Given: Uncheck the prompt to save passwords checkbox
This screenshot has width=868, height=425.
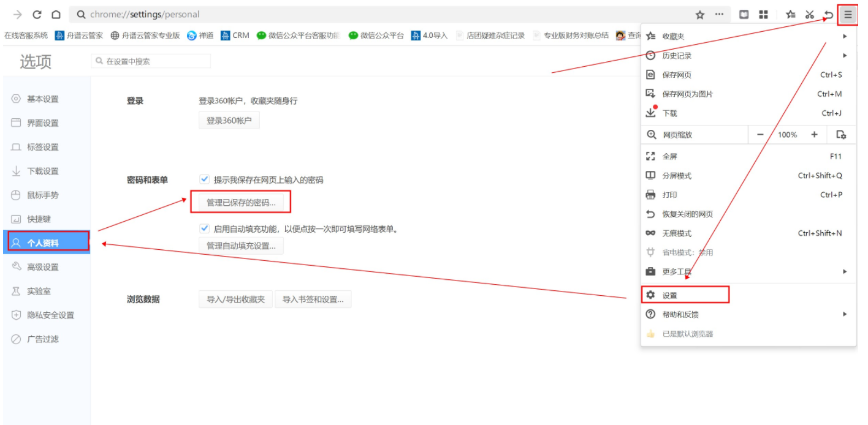Looking at the screenshot, I should coord(205,179).
